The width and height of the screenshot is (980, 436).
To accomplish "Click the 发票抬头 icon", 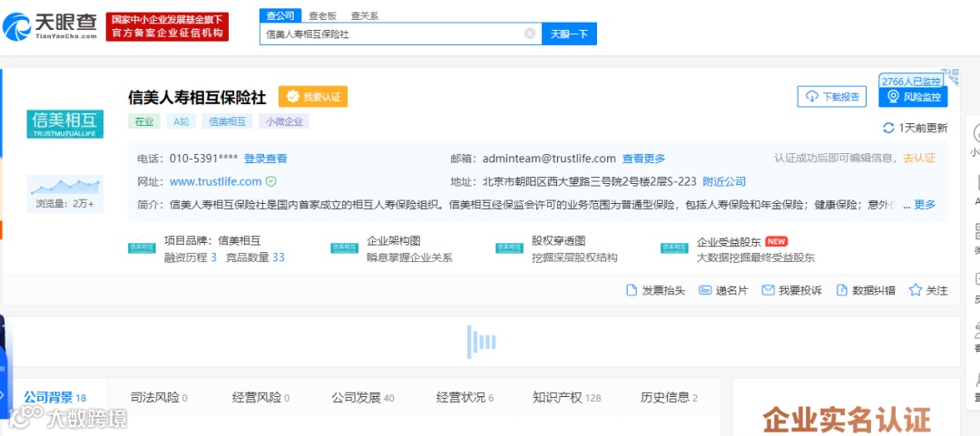I will coord(632,290).
